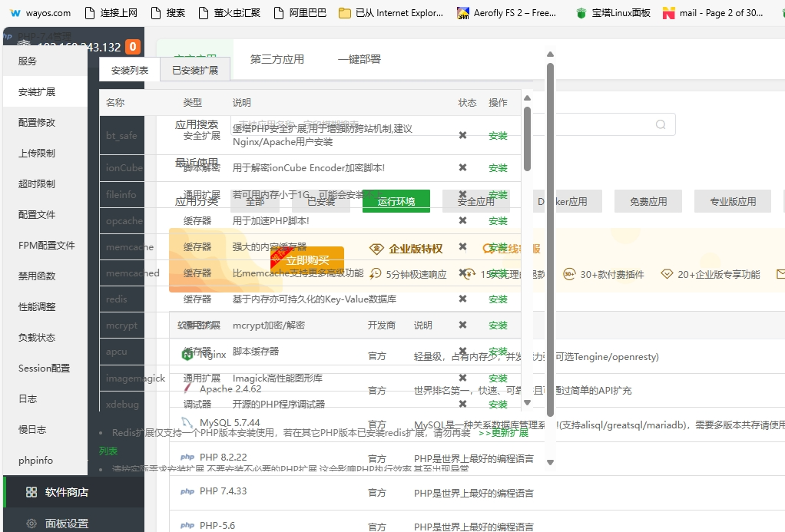This screenshot has width=785, height=532.
Task: Click the search magnifier icon in app search box
Action: (661, 124)
